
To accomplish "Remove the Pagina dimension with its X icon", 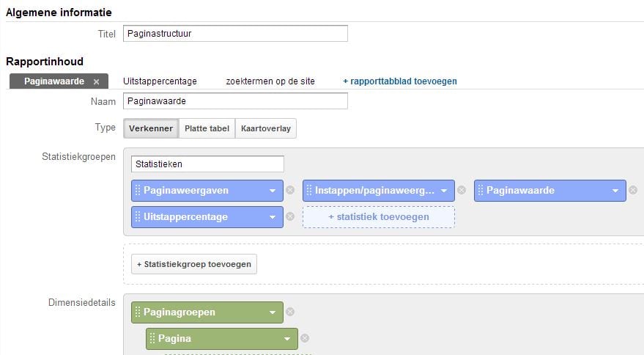I will point(305,338).
